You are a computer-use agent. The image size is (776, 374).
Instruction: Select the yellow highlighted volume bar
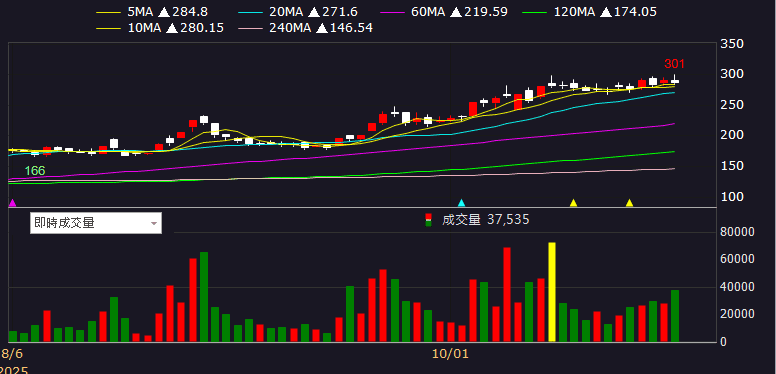coord(552,292)
